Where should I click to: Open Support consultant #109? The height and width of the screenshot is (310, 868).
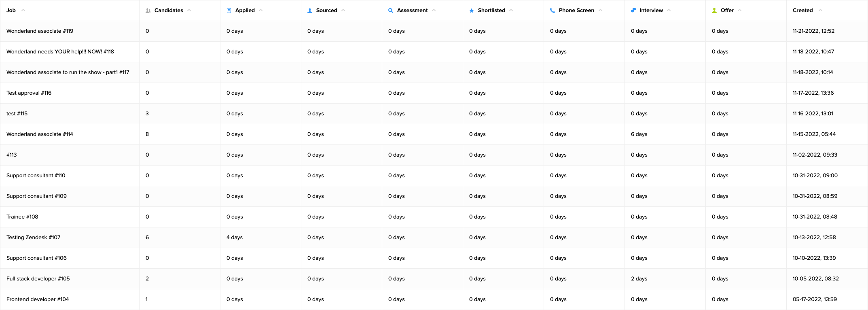(x=36, y=196)
